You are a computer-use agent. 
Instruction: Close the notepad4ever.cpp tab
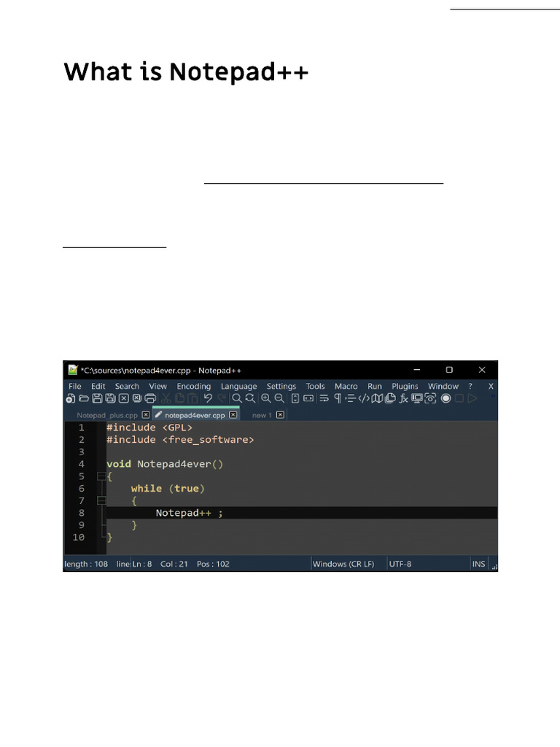pyautogui.click(x=233, y=415)
